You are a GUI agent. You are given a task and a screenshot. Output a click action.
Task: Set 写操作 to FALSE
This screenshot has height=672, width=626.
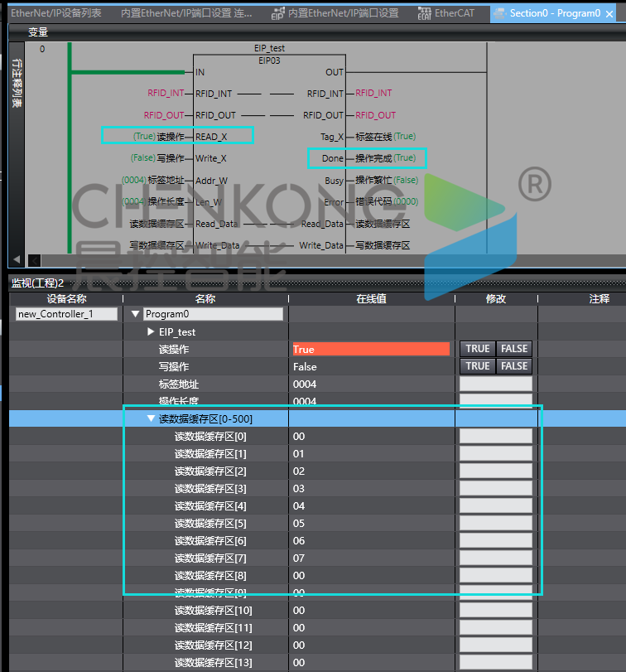click(x=513, y=366)
